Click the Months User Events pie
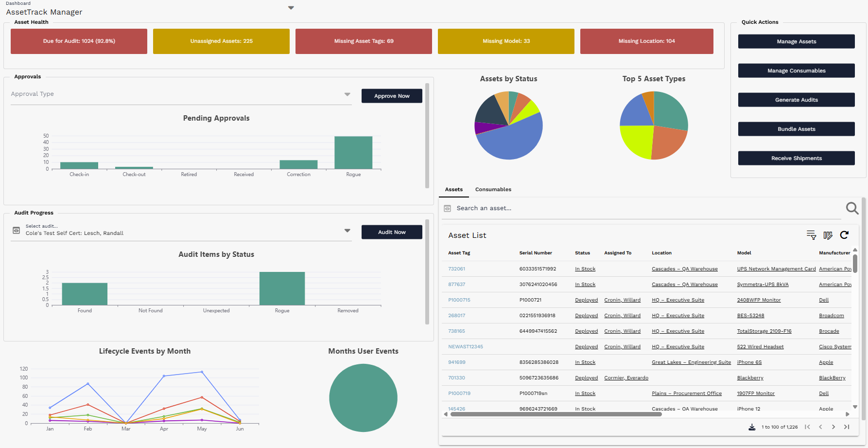The width and height of the screenshot is (868, 448). [364, 398]
